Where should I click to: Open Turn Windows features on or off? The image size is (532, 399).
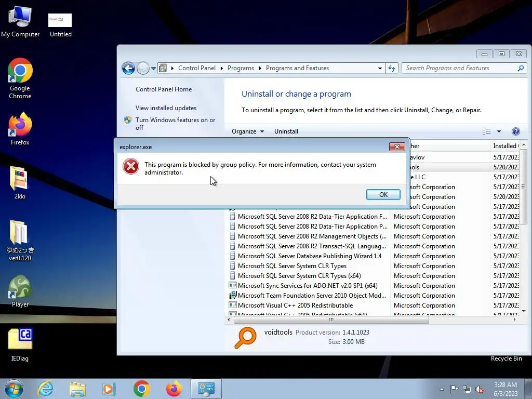pyautogui.click(x=176, y=124)
